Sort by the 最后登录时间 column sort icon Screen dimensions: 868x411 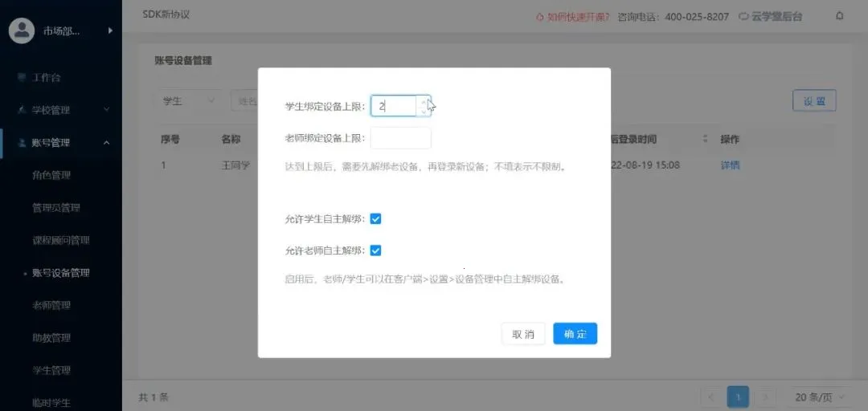706,139
